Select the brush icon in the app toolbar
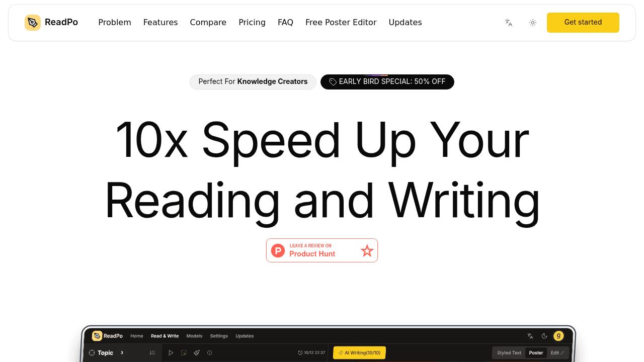This screenshot has height=362, width=644. tap(196, 353)
